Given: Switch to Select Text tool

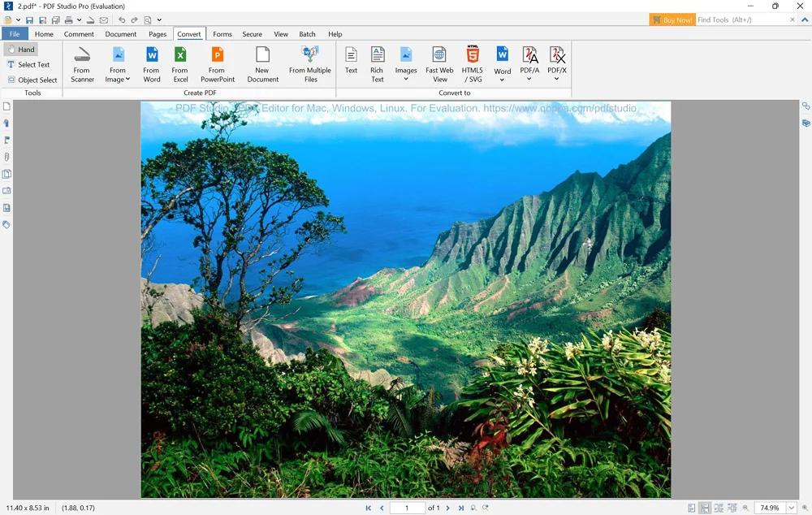Looking at the screenshot, I should point(28,65).
